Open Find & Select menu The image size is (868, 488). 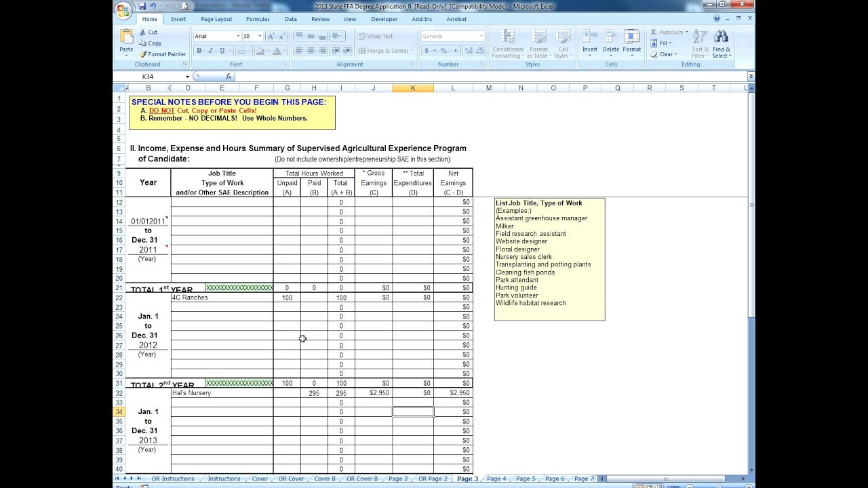[721, 43]
